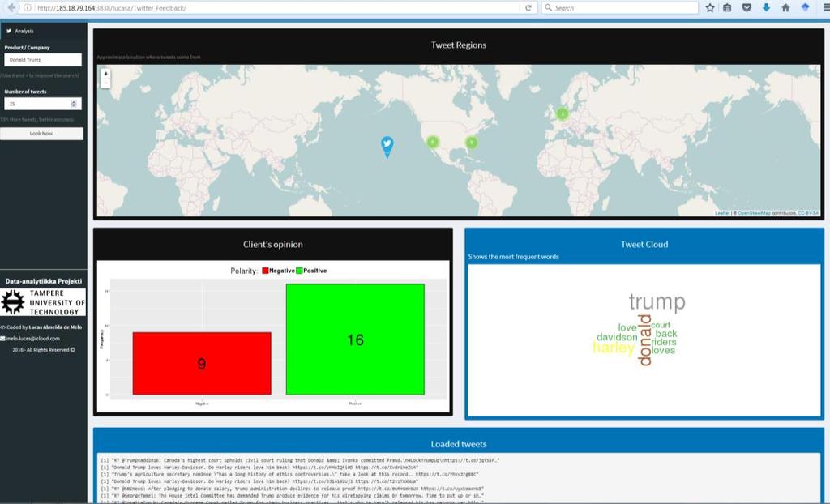Screen dimensions: 830x504
Task: Click the 'Client's opinion' panel title
Action: 272,244
